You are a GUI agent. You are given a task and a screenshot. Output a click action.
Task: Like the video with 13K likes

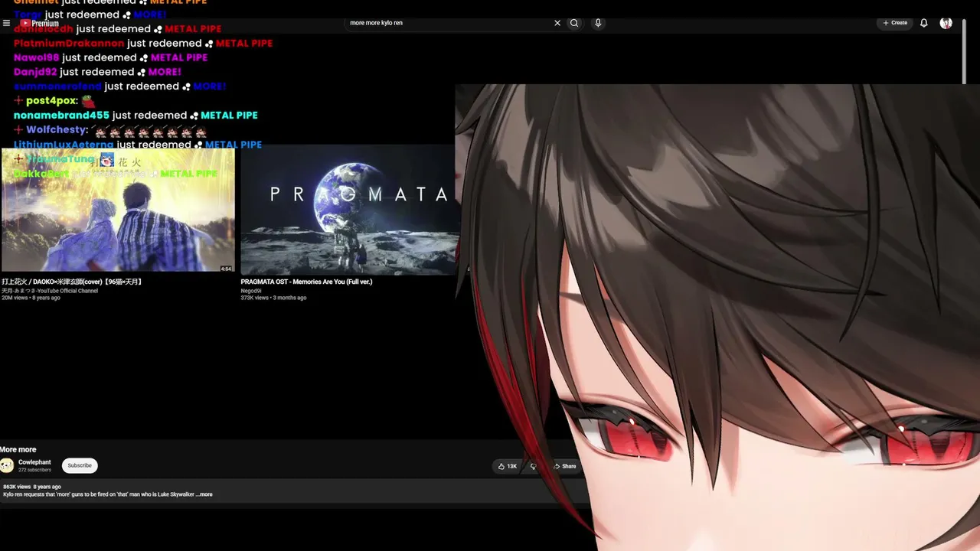pyautogui.click(x=508, y=466)
